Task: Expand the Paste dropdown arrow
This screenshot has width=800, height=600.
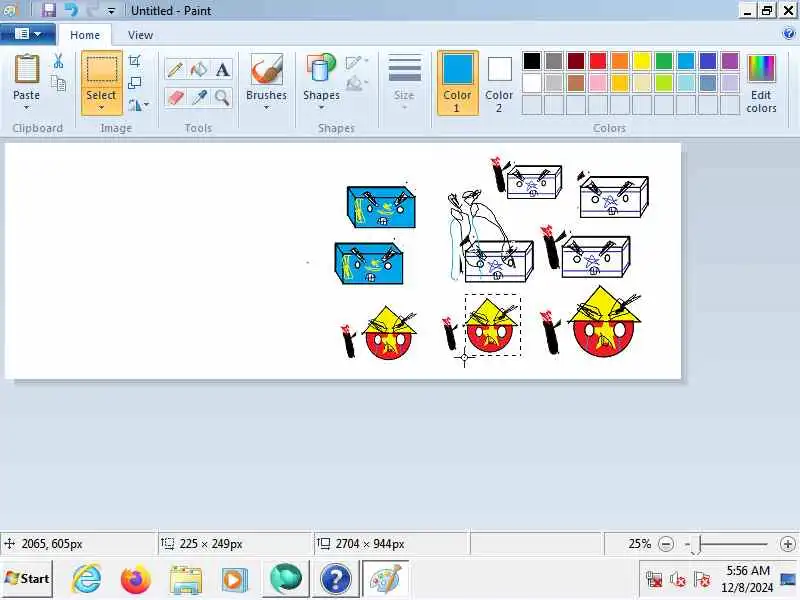Action: click(27, 108)
